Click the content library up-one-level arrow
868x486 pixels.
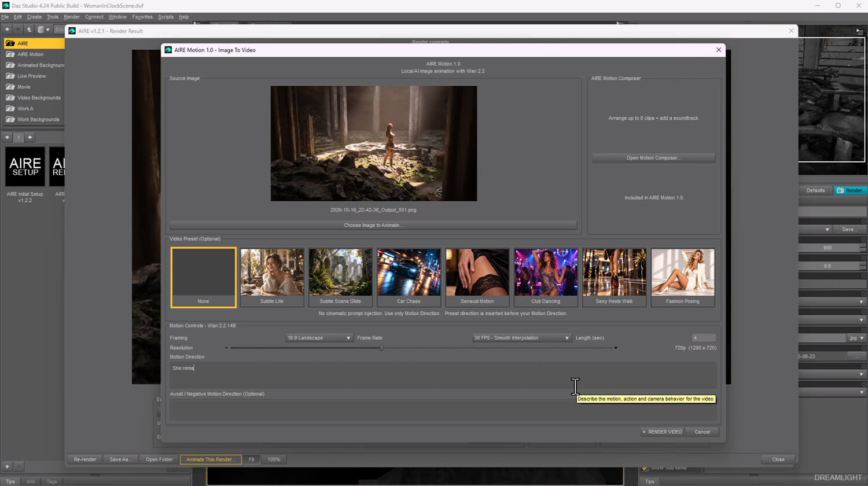click(x=29, y=30)
